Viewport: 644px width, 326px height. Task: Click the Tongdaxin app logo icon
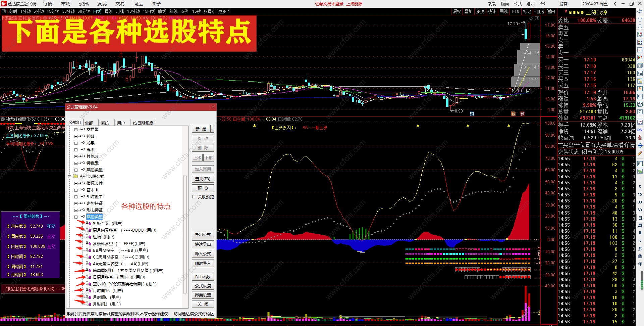(4, 4)
